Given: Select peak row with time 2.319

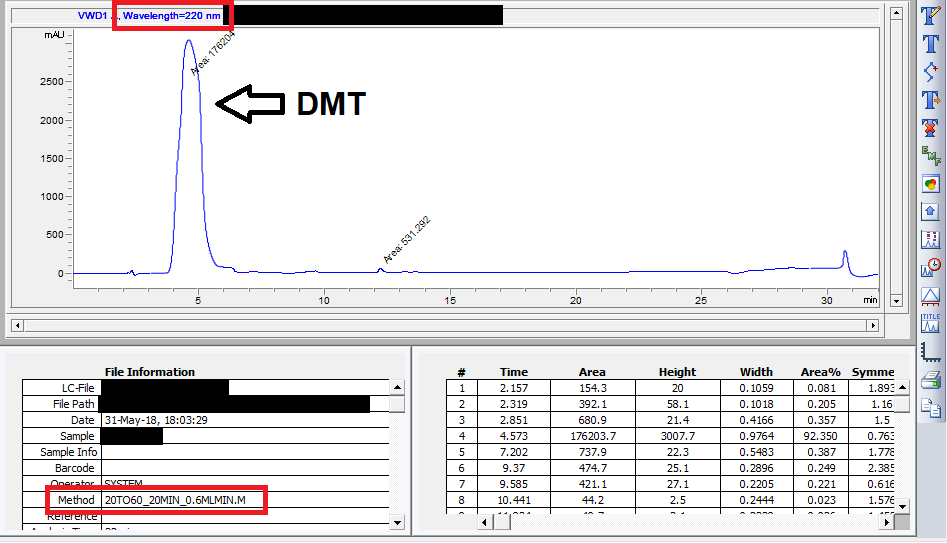Looking at the screenshot, I should pos(670,404).
